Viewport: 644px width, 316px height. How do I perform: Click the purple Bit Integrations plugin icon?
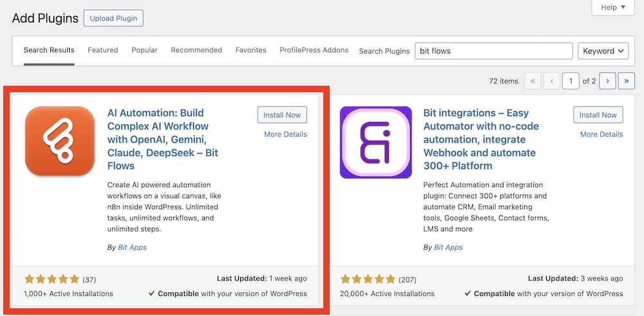click(375, 142)
